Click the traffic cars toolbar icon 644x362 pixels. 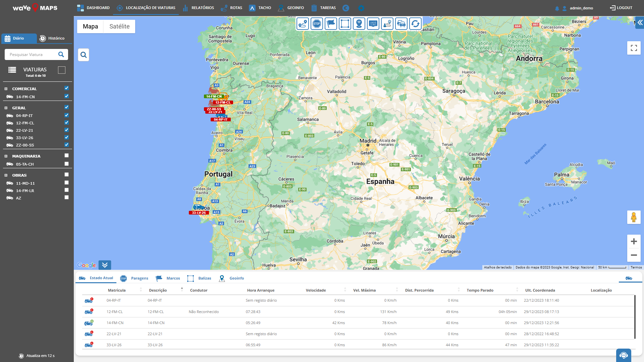coord(401,24)
